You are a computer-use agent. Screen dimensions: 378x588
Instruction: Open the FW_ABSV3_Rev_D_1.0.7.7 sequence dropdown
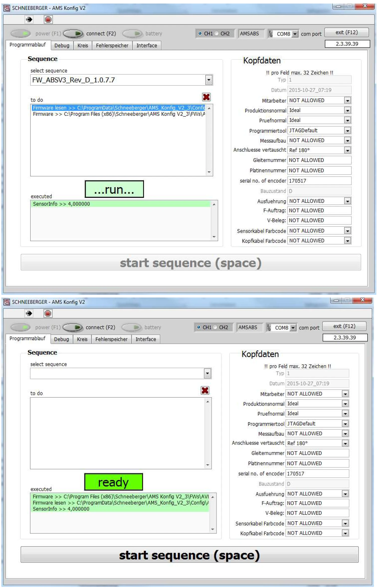(x=209, y=80)
